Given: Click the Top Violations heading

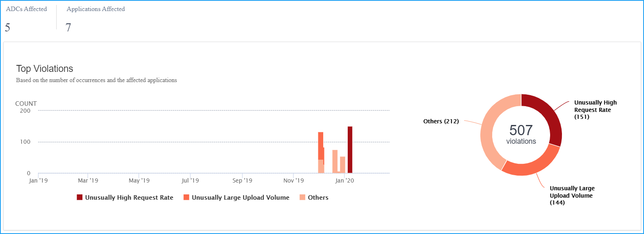Looking at the screenshot, I should pyautogui.click(x=44, y=69).
